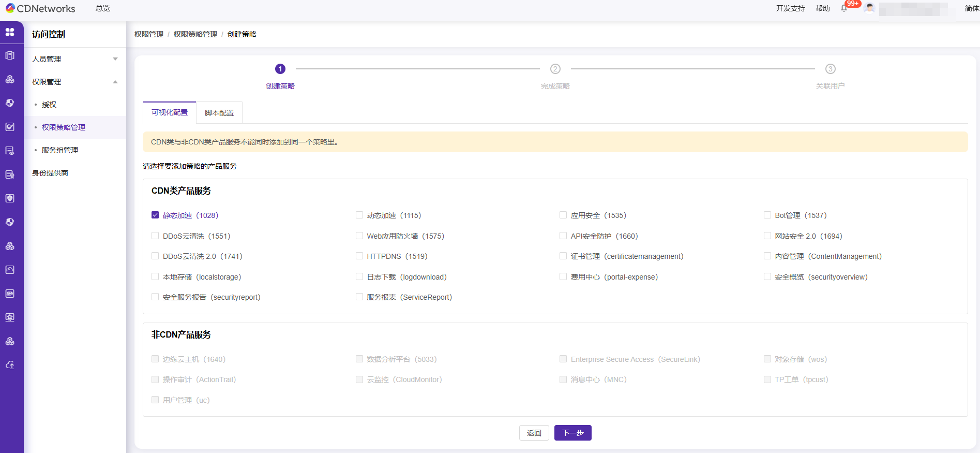Click the solid shield sidebar icon

(10, 198)
